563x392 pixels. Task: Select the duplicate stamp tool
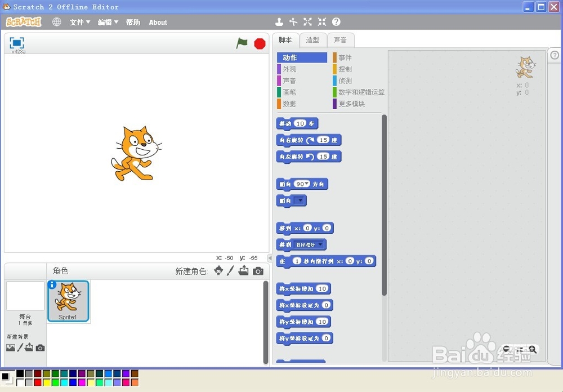coord(279,22)
